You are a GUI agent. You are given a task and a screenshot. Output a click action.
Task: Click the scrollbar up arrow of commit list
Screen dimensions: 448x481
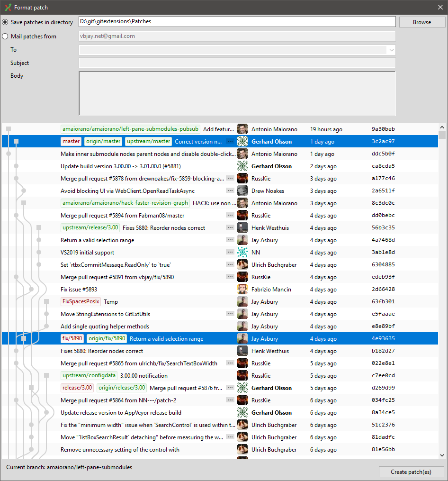[442, 127]
